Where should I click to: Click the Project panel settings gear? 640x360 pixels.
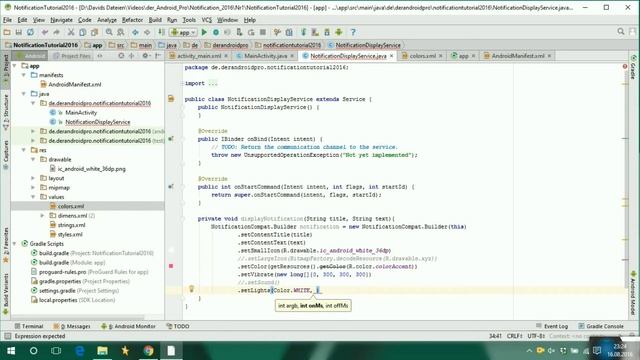point(145,56)
